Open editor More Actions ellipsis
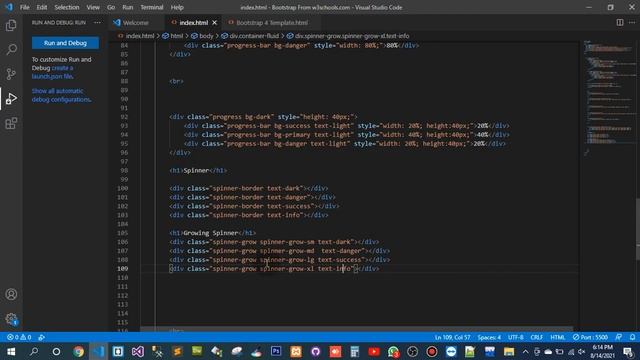640x360 pixels. [x=632, y=22]
